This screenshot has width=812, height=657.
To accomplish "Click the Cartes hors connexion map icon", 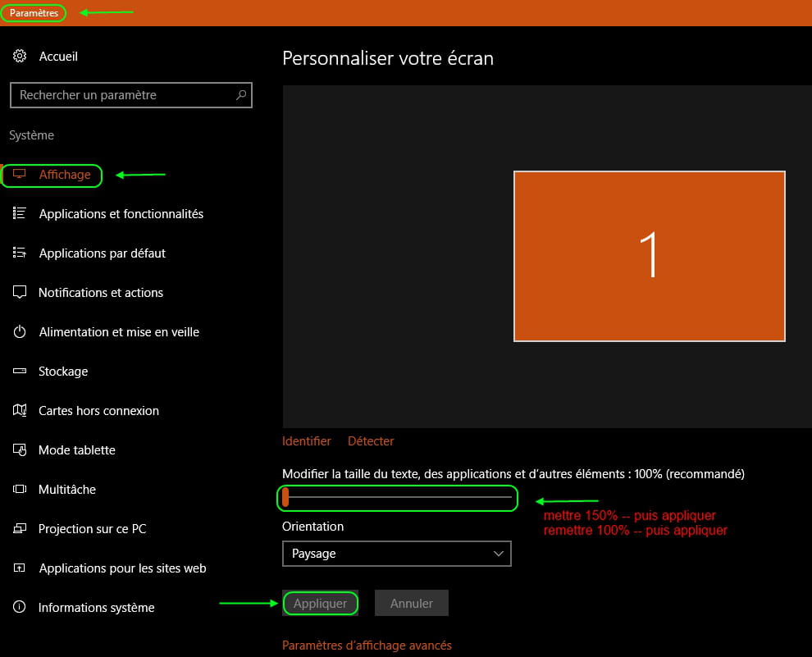I will tap(19, 410).
